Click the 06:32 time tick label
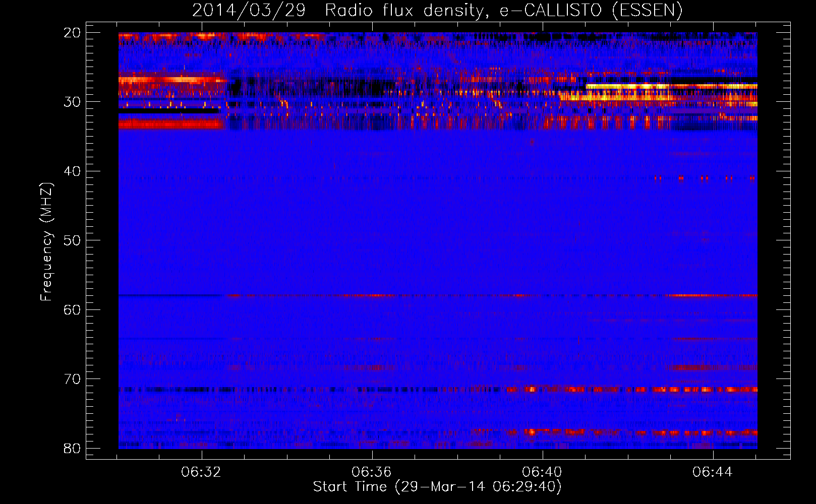The image size is (816, 504). pyautogui.click(x=201, y=472)
